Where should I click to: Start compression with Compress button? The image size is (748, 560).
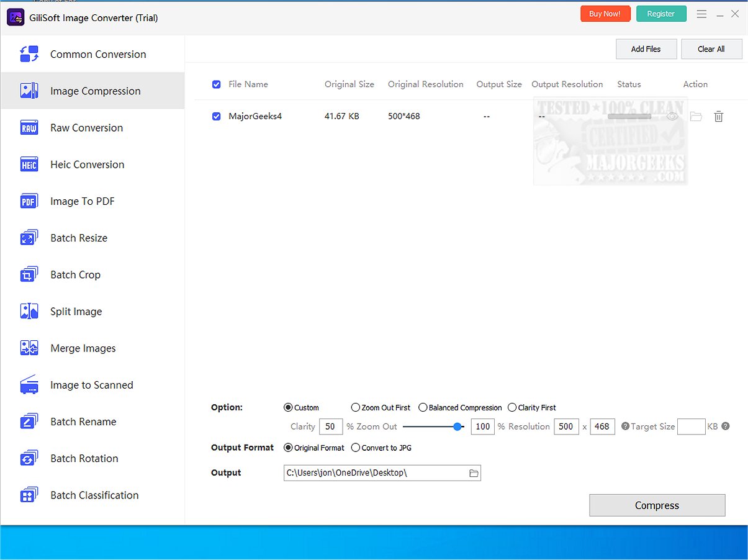click(x=657, y=505)
